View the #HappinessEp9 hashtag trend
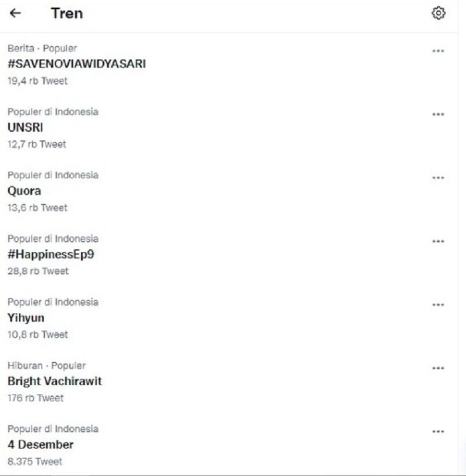Screen dimensions: 466x476 pyautogui.click(x=51, y=255)
